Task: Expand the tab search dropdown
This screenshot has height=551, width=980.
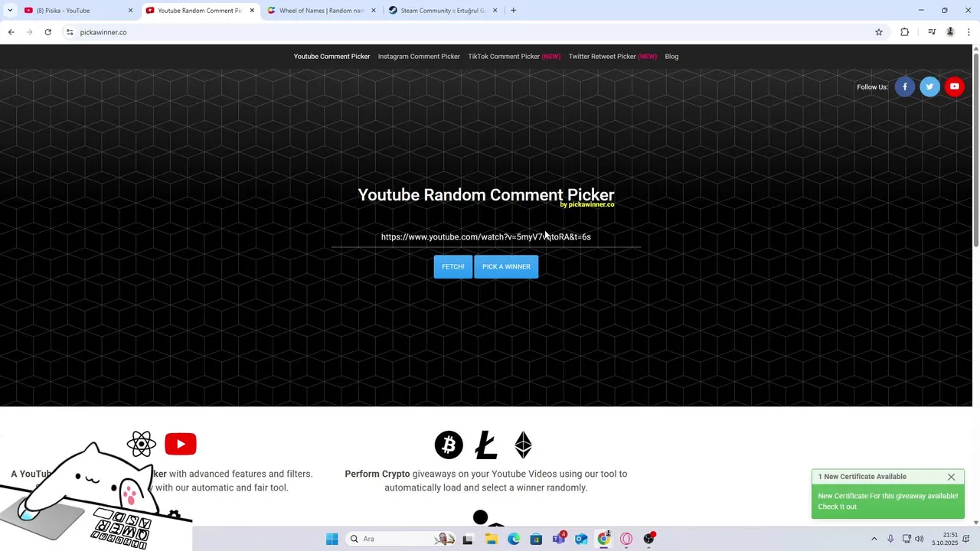Action: (x=10, y=11)
